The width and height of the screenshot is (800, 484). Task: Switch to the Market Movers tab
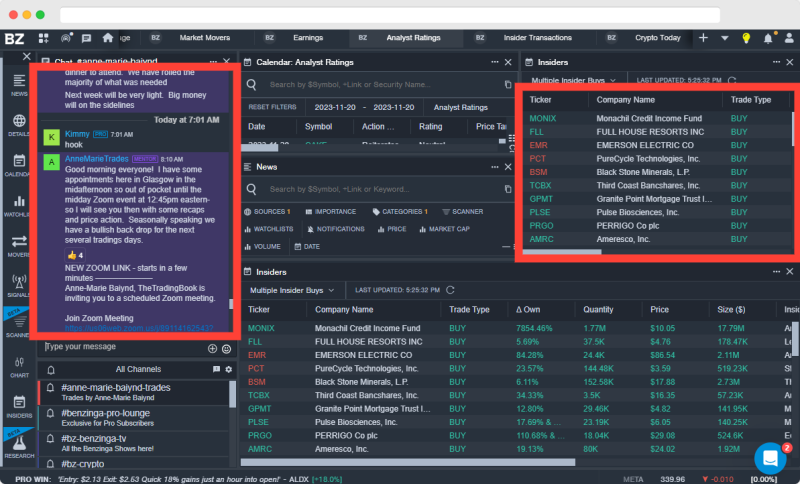point(205,38)
